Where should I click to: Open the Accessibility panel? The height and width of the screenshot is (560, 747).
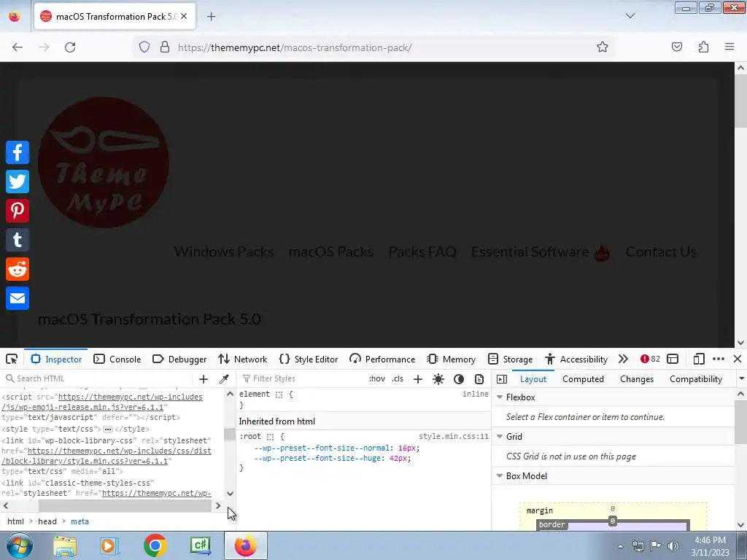(576, 359)
